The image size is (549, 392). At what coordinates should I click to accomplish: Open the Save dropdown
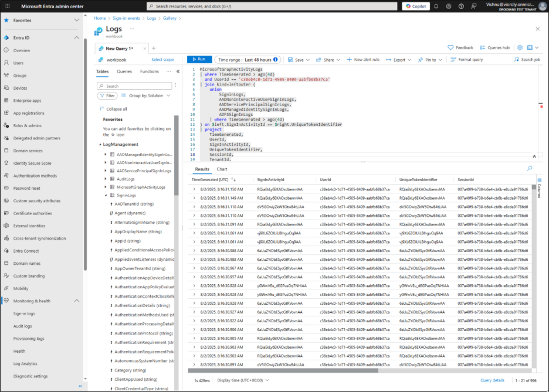tap(299, 60)
